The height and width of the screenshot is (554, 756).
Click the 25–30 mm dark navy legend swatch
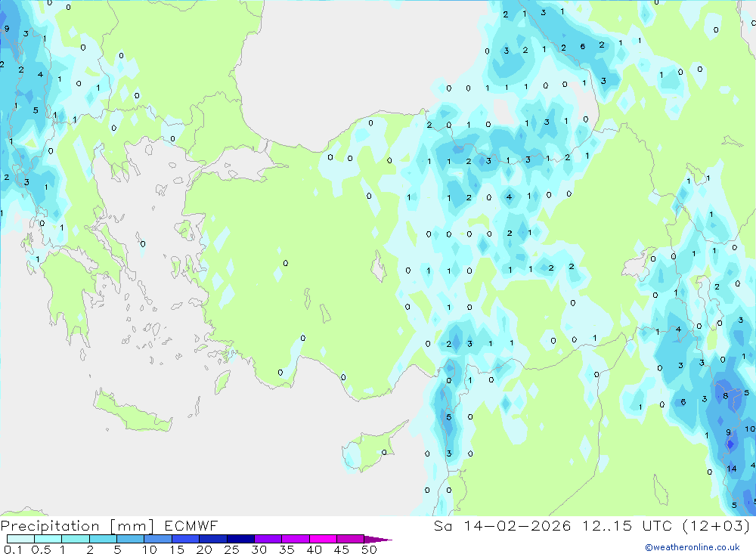tap(240, 539)
